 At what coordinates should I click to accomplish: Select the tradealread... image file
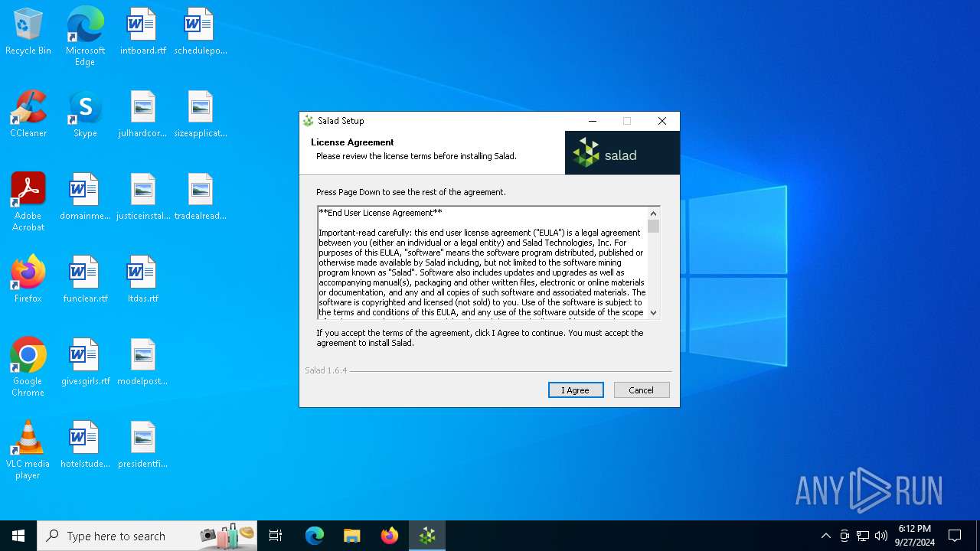coord(201,197)
